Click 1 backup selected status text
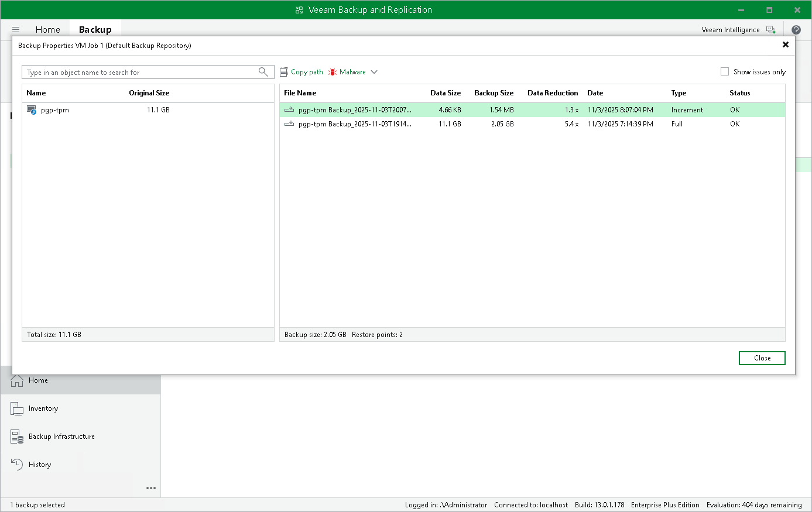This screenshot has height=512, width=812. coord(37,505)
